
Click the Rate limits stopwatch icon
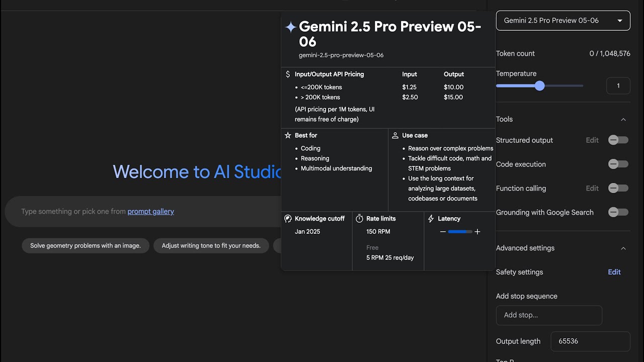[x=359, y=219]
